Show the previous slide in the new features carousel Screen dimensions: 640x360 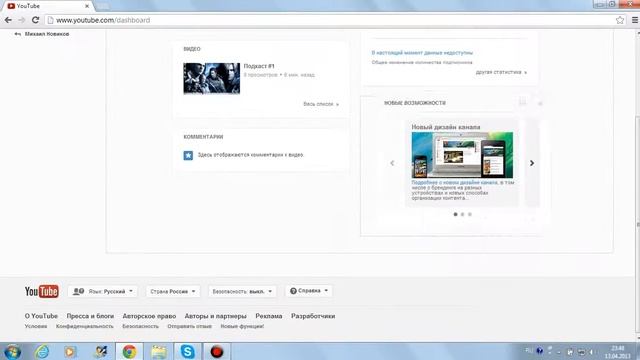(392, 163)
